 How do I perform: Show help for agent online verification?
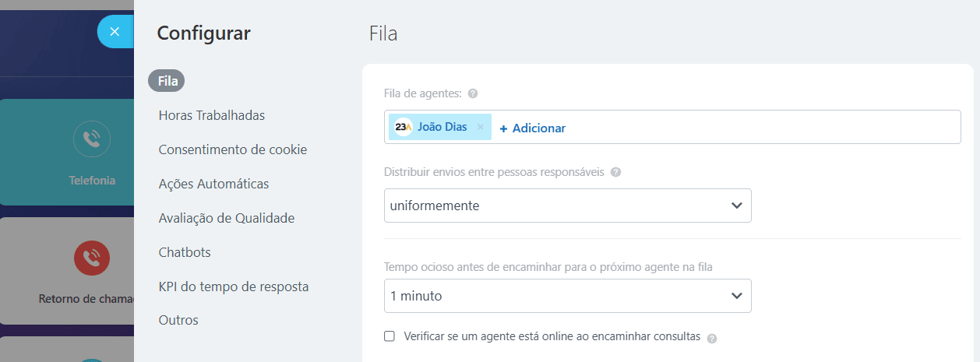(x=712, y=338)
